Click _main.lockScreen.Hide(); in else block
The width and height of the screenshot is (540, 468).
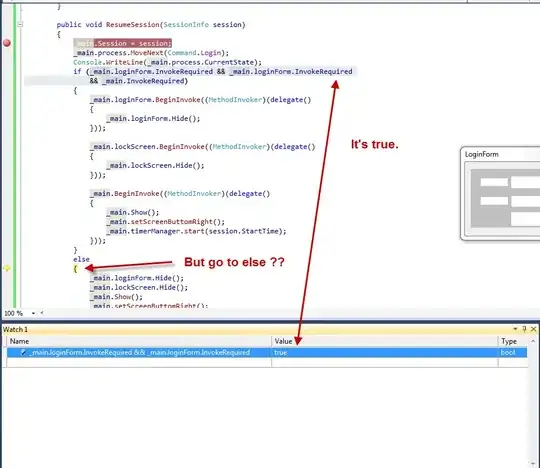(139, 287)
